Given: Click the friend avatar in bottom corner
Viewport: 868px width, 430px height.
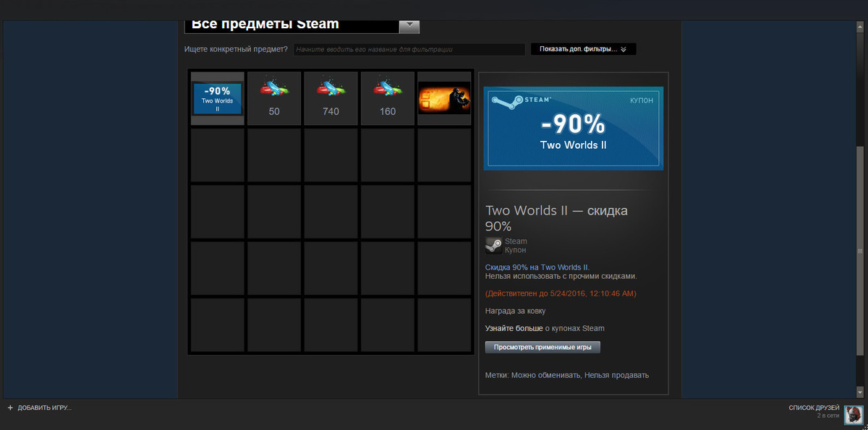Looking at the screenshot, I should (854, 413).
